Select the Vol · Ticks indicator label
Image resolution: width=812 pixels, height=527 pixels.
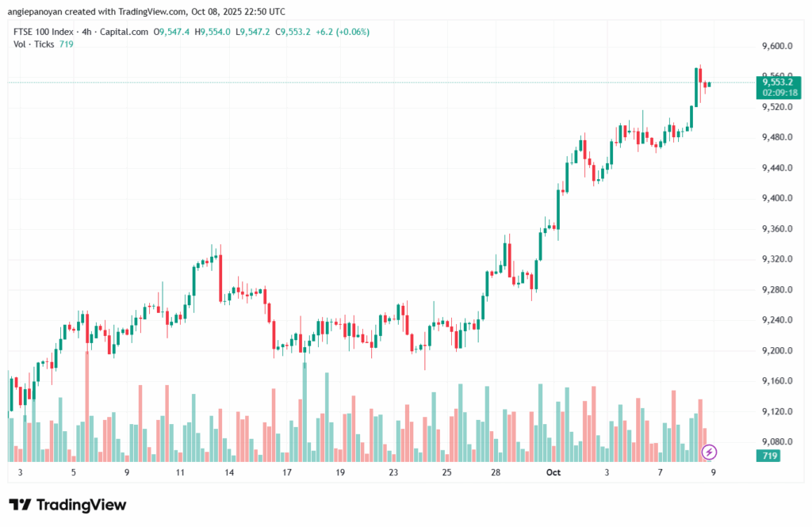point(33,44)
